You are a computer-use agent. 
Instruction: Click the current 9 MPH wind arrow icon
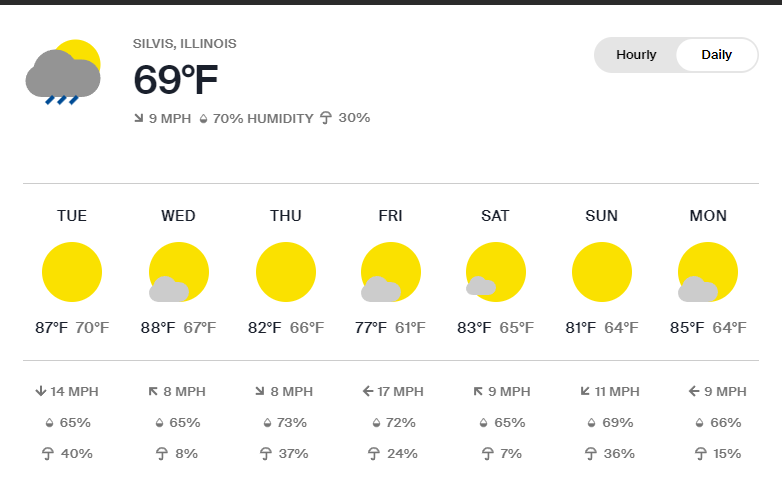coord(138,118)
